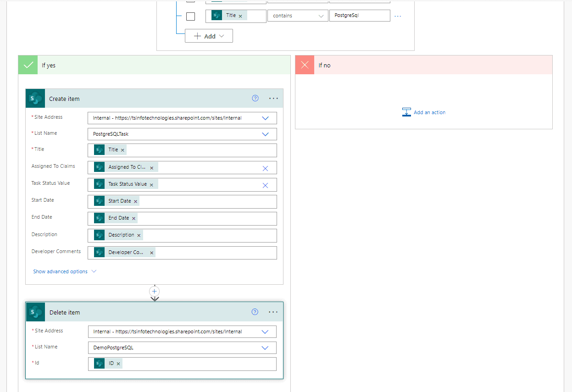The height and width of the screenshot is (392, 572).
Task: Clear the Task Status Value field with the X
Action: (265, 185)
